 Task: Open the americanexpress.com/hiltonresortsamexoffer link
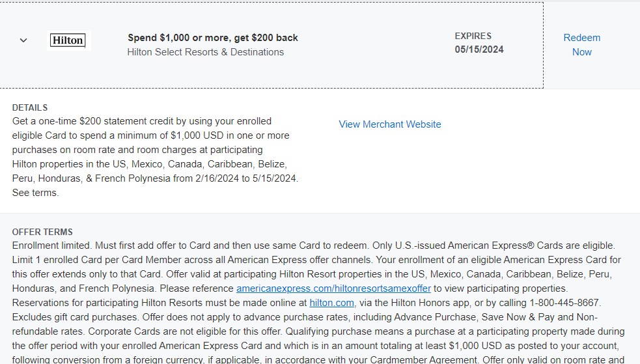333,288
